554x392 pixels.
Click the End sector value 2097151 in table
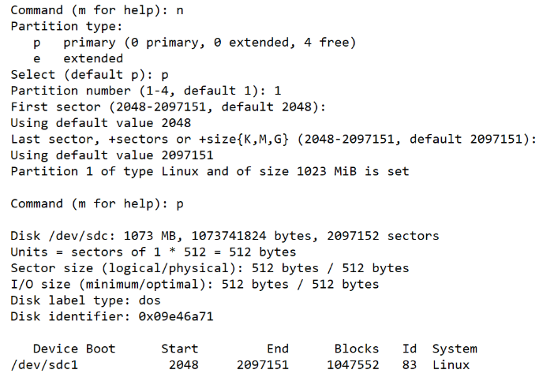pyautogui.click(x=262, y=364)
